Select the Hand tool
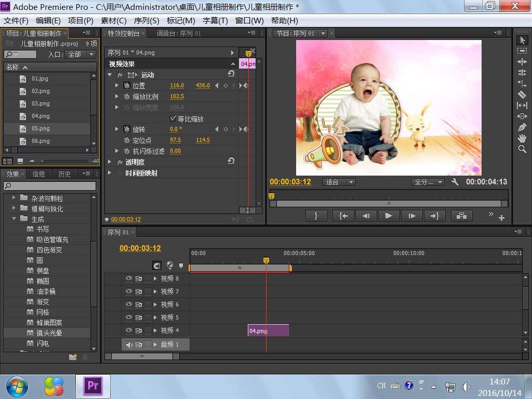The height and width of the screenshot is (399, 532). [x=522, y=138]
